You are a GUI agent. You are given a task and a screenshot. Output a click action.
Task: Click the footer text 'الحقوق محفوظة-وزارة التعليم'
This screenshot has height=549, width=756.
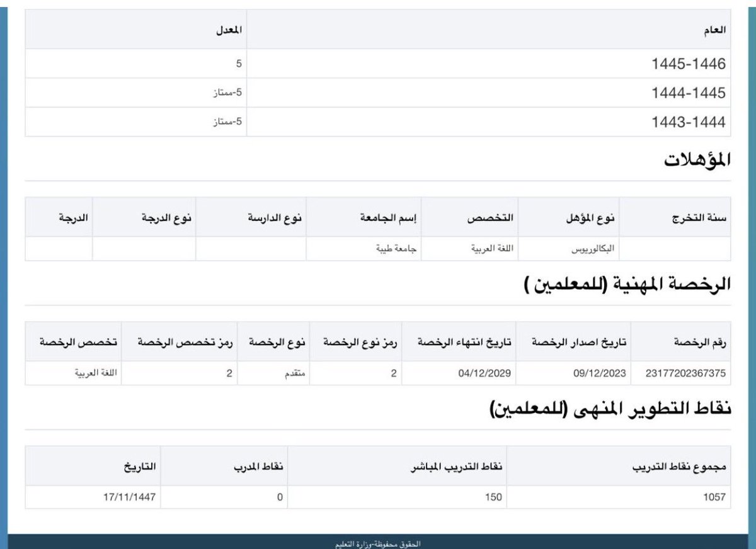click(x=379, y=543)
